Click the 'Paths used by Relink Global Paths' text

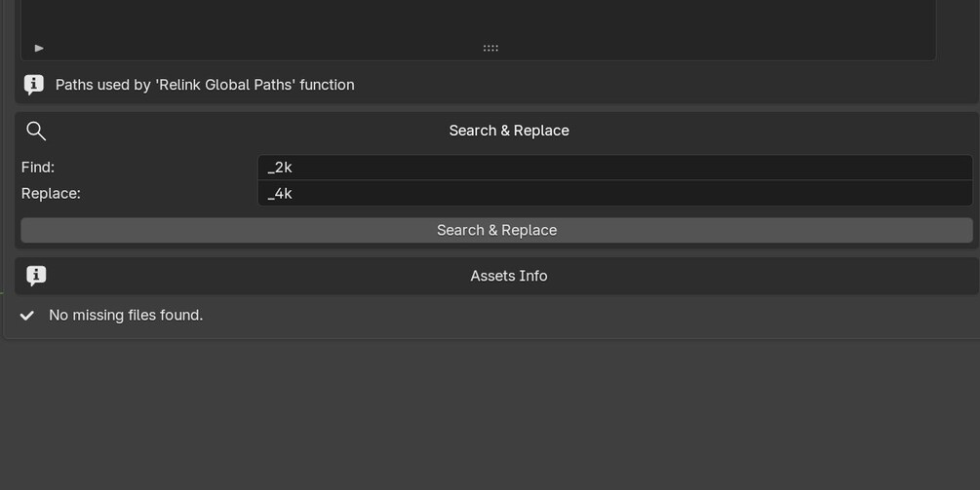pyautogui.click(x=205, y=85)
